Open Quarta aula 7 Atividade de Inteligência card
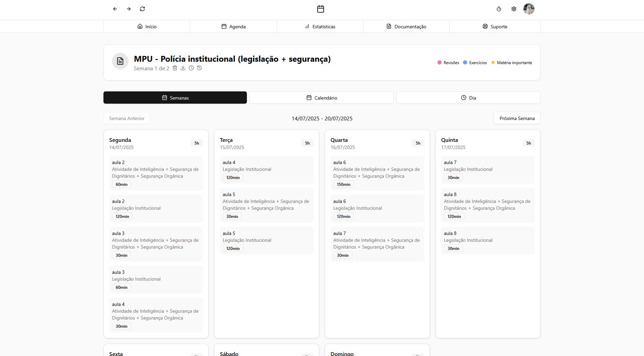Screen dimensions: 644x356 click(377, 244)
